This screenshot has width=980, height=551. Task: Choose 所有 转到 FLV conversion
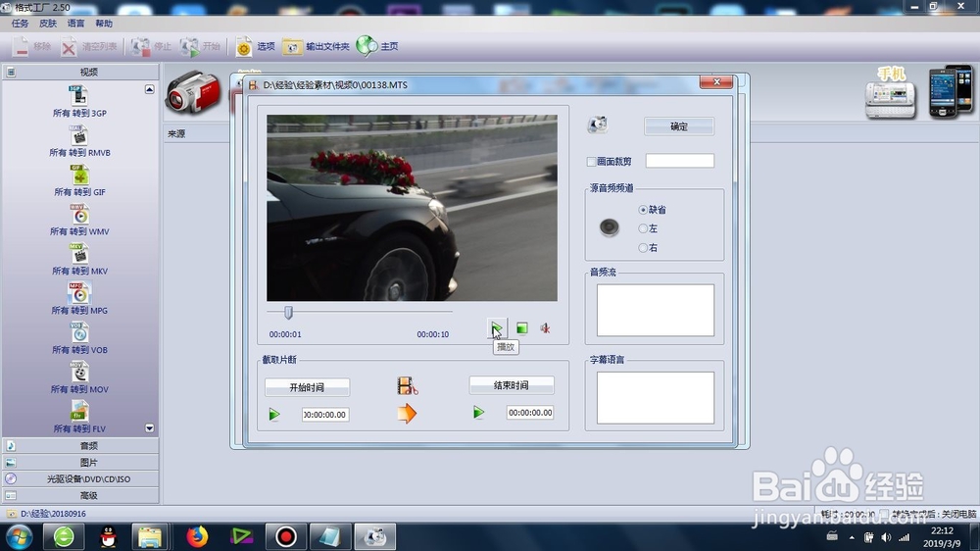(79, 417)
